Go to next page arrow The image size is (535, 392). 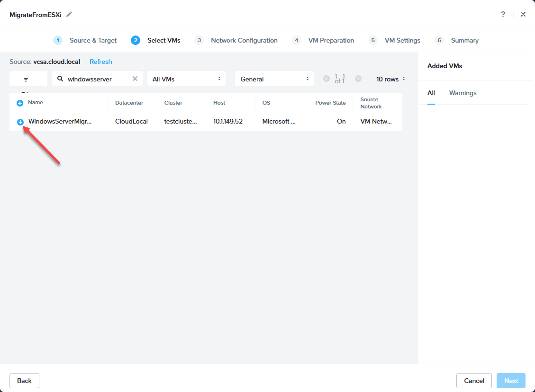[358, 79]
